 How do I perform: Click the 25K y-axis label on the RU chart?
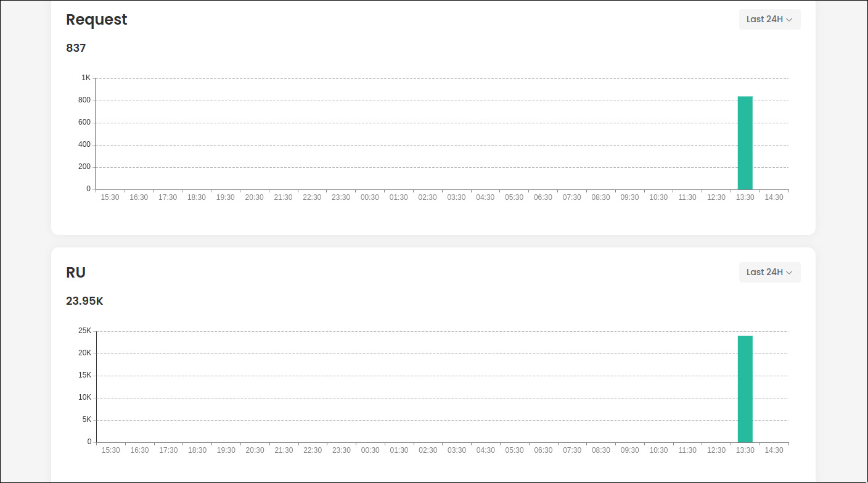click(85, 331)
